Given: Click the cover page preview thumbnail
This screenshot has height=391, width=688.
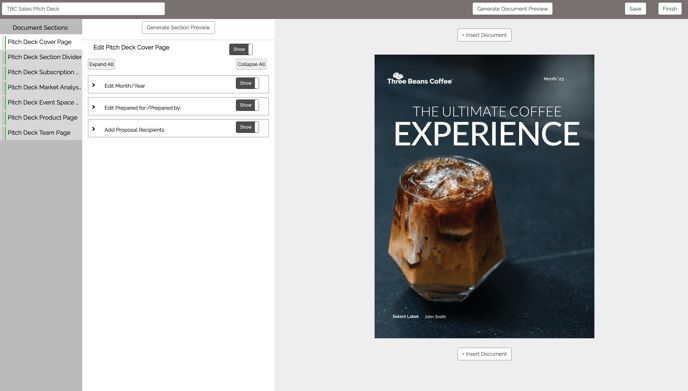Looking at the screenshot, I should tap(484, 196).
